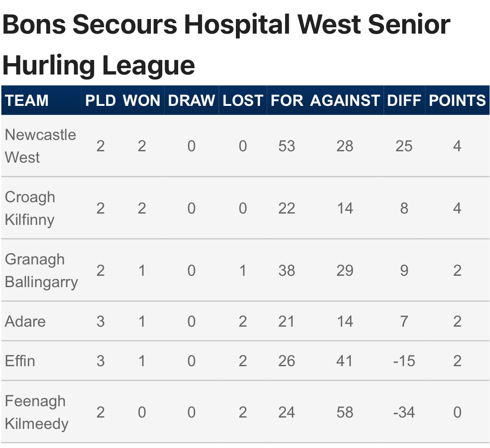Image resolution: width=490 pixels, height=448 pixels.
Task: Select the DRAW column header
Action: tap(191, 100)
